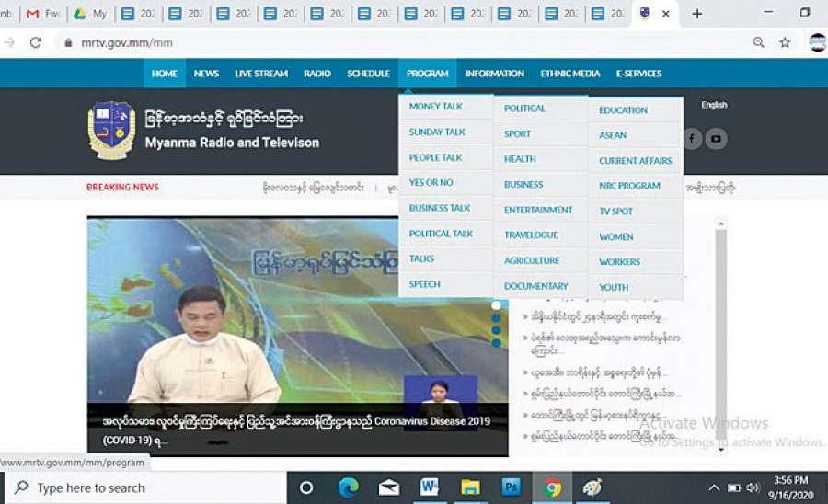This screenshot has height=504, width=828.
Task: Open the LIVE STREAM page
Action: coord(261,74)
